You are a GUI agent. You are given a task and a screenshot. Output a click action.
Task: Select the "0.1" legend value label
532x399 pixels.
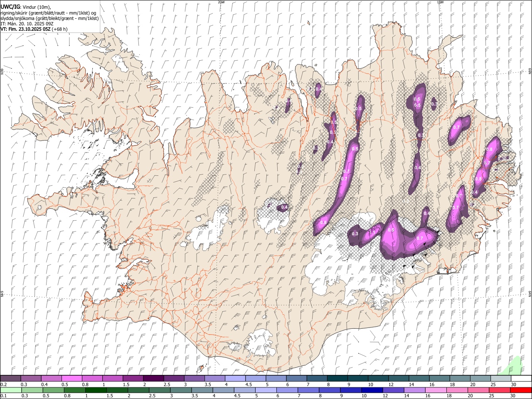click(x=3, y=396)
